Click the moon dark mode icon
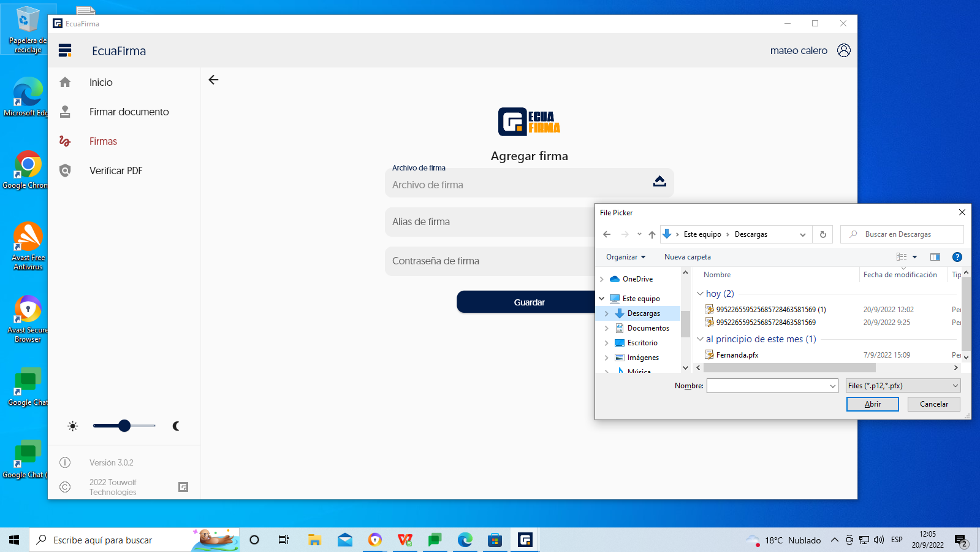Screen dimensions: 980x552 176,426
